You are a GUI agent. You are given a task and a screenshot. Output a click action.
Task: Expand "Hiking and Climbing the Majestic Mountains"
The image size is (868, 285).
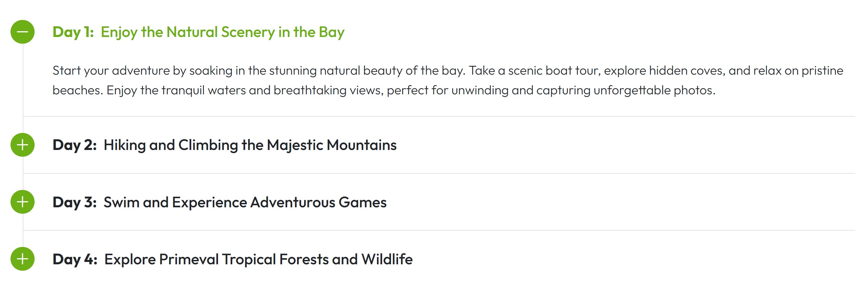coord(250,145)
